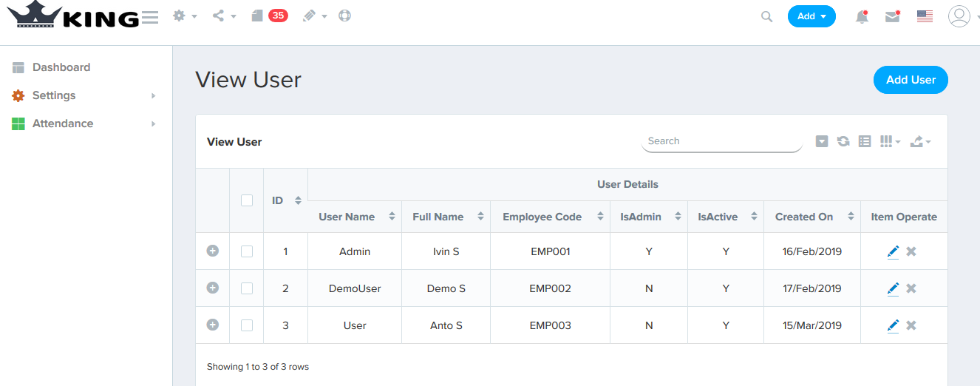The height and width of the screenshot is (386, 980).
Task: Delete the DemoUser row with the X icon
Action: click(x=911, y=288)
